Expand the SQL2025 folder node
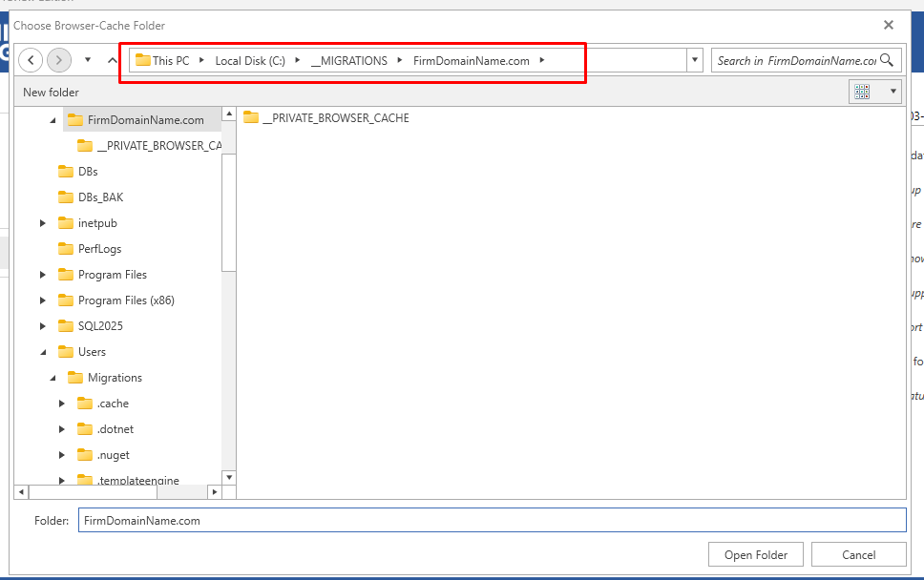This screenshot has height=580, width=924. (43, 326)
